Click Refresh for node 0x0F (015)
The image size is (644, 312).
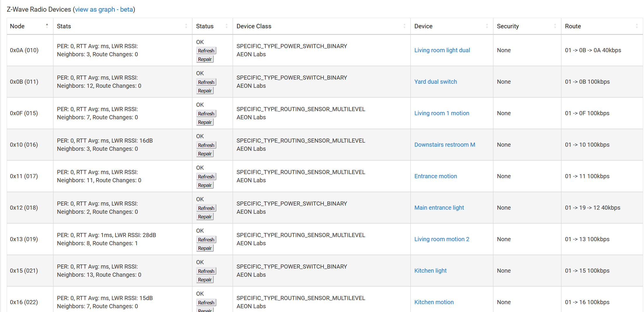point(206,113)
